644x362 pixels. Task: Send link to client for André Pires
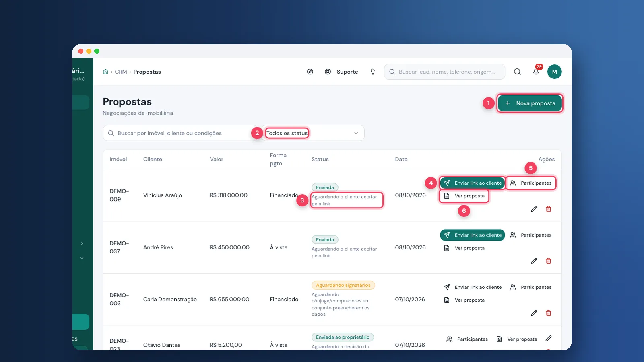(473, 235)
